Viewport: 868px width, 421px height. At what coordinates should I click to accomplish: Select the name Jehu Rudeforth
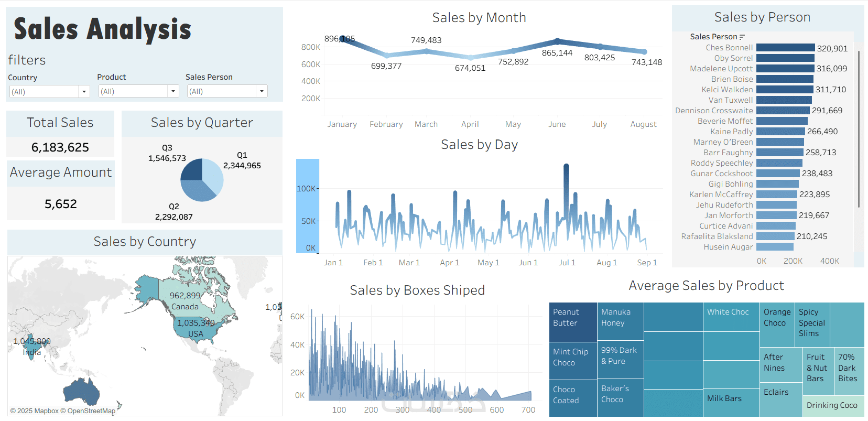pos(724,205)
